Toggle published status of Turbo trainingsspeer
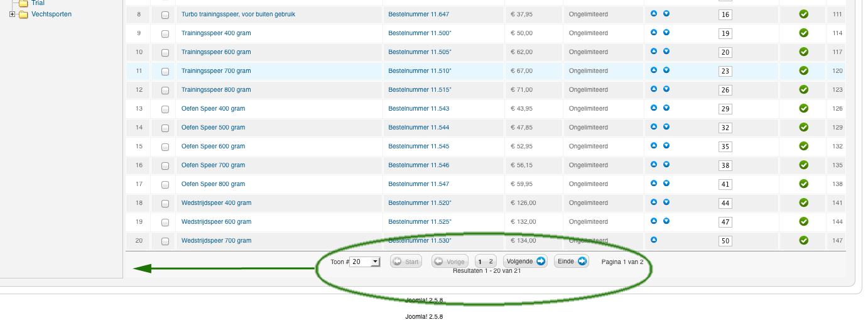 (x=803, y=14)
